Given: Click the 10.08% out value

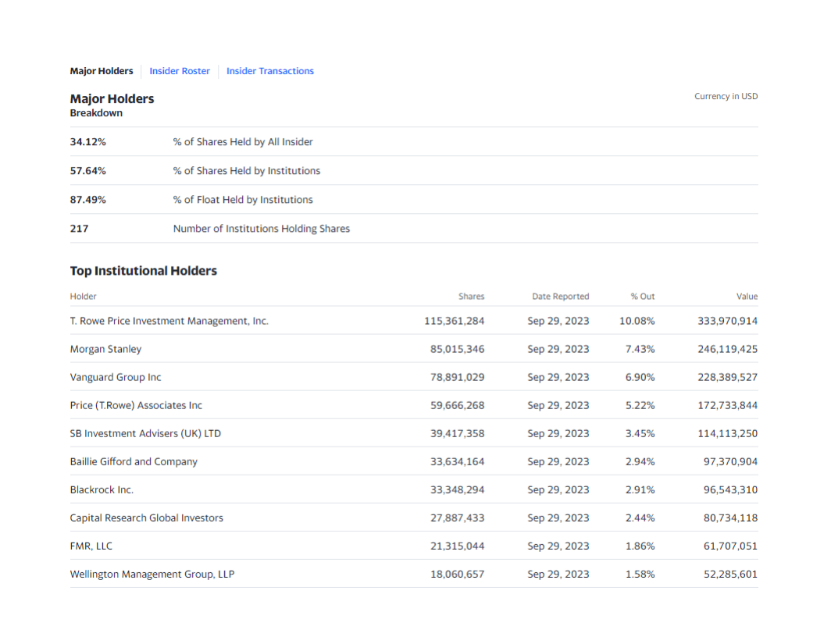Looking at the screenshot, I should click(x=637, y=321).
